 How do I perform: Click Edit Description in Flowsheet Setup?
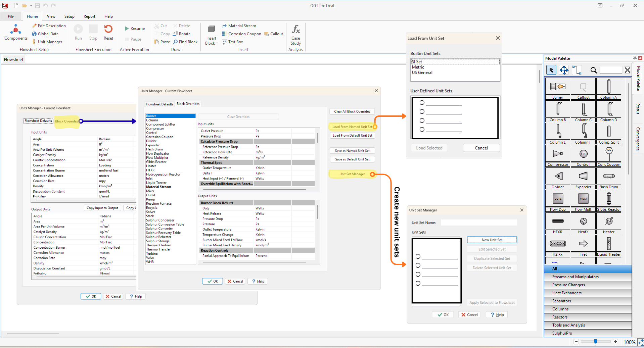(49, 26)
